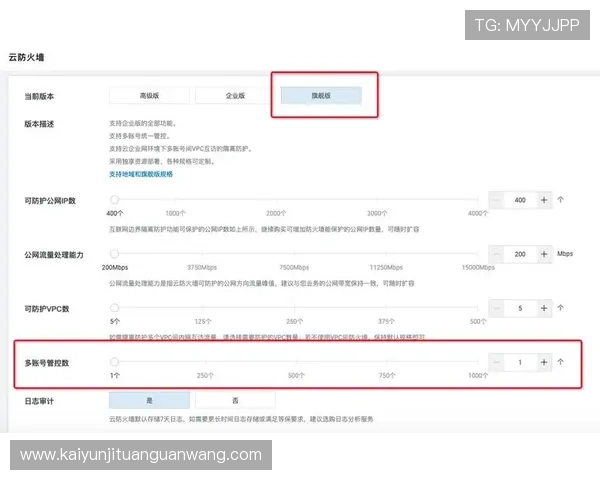Click the VPC count input field showing 5
The height and width of the screenshot is (480, 600).
click(x=520, y=308)
